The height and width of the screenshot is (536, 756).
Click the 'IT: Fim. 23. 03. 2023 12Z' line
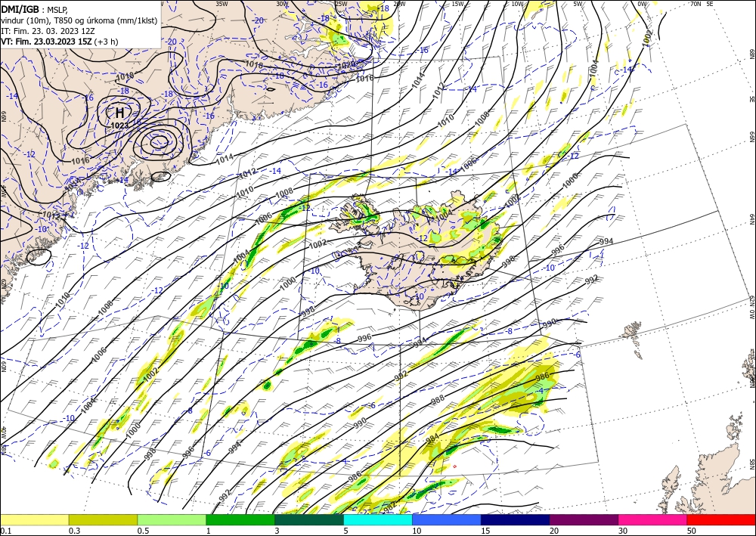click(48, 31)
